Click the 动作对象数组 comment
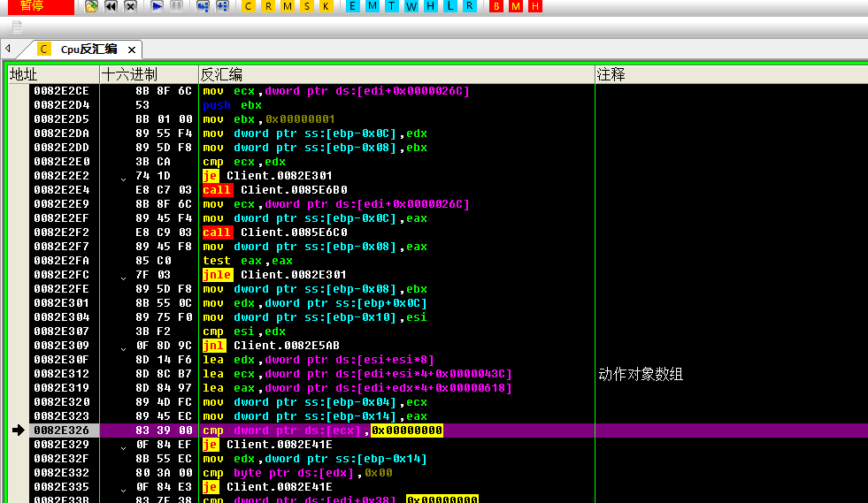Screen dimensions: 868x503 pyautogui.click(x=641, y=375)
